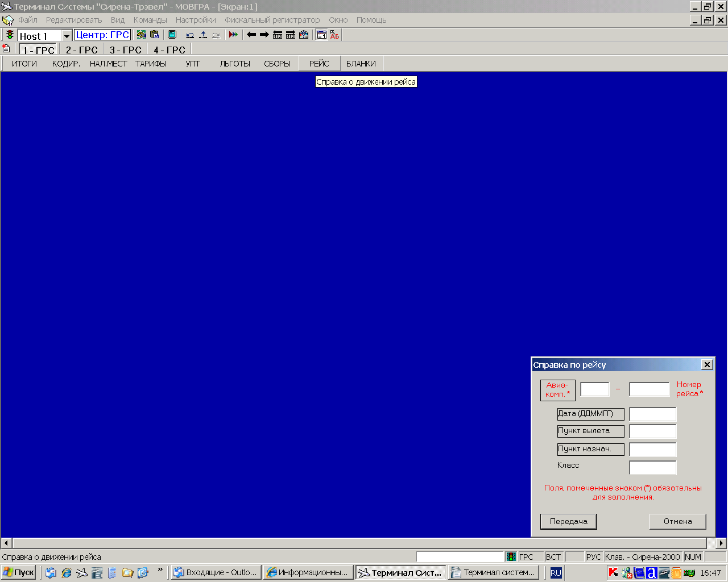Viewport: 728px width, 582px height.
Task: Click the previous page table-arrow icon
Action: (278, 35)
